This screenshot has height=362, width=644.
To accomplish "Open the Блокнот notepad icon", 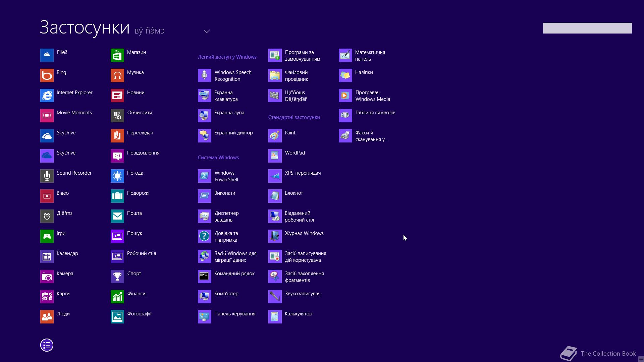I will pos(275,196).
